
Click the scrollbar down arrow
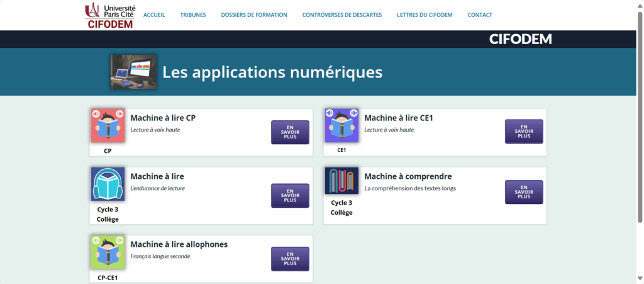640,278
